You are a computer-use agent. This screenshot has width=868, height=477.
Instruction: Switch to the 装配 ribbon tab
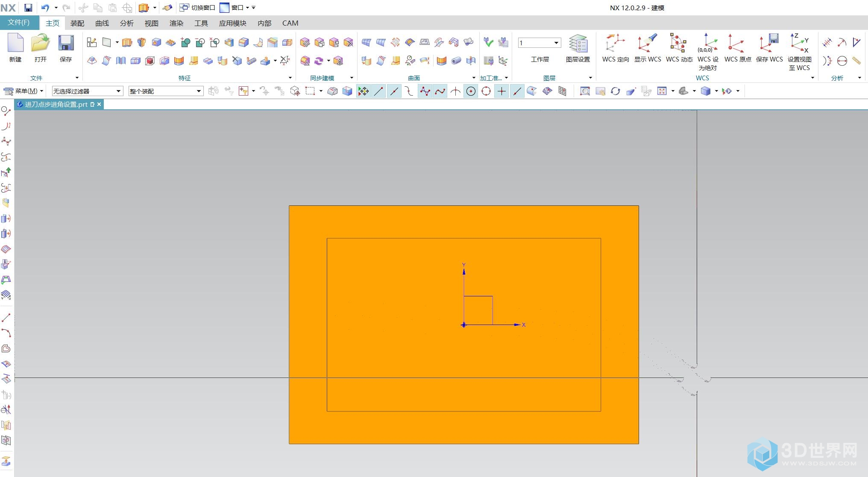tap(77, 23)
